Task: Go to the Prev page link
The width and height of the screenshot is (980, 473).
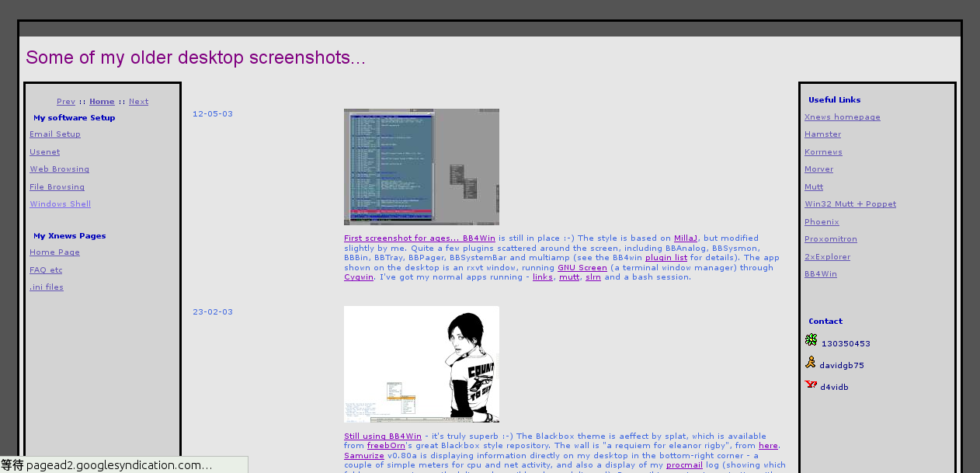Action: pyautogui.click(x=66, y=102)
